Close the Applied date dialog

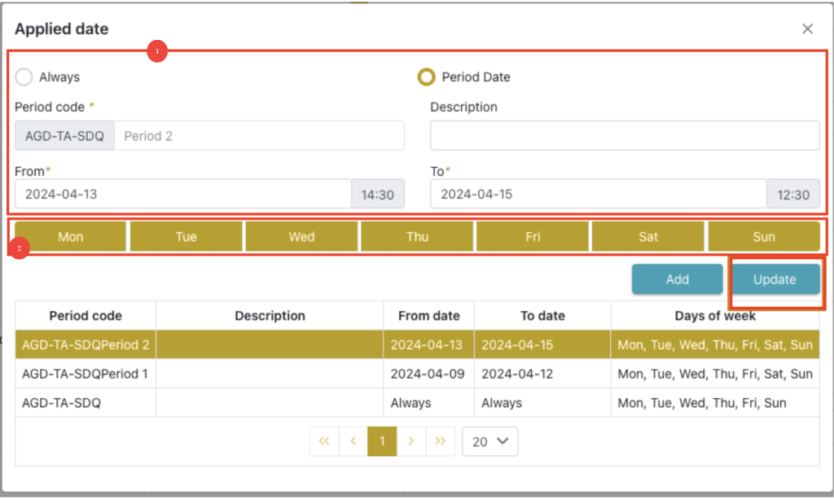[x=807, y=29]
